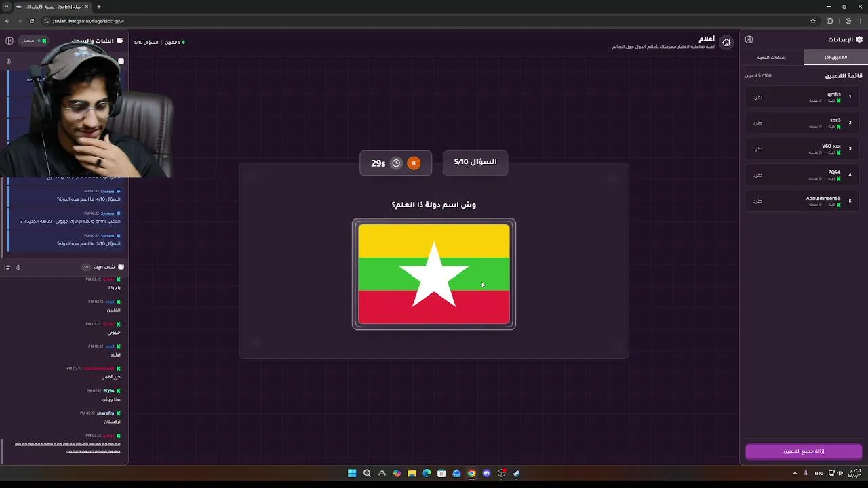The width and height of the screenshot is (868, 488).
Task: Click the stream chat count badge 50
Action: click(x=86, y=267)
